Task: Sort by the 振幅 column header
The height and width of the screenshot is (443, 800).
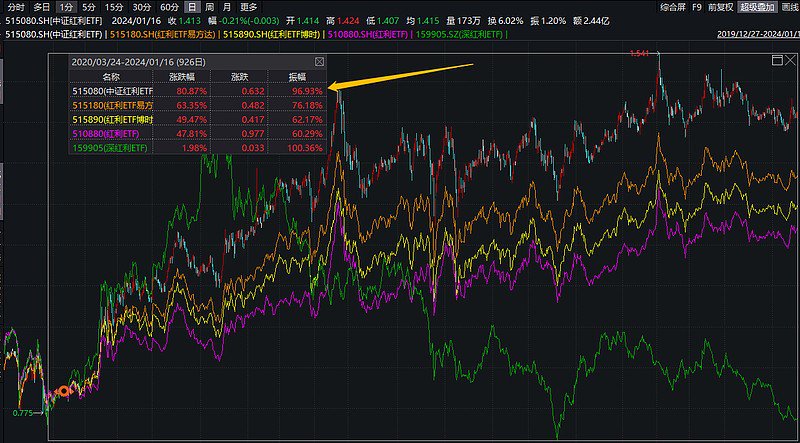Action: click(297, 77)
